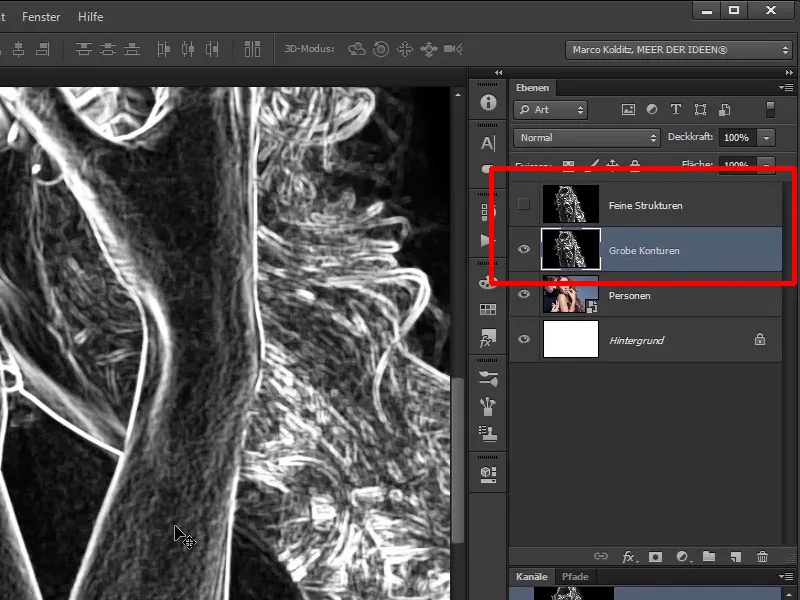Open the Brush Presets panel icon
Image resolution: width=800 pixels, height=600 pixels.
point(488,406)
